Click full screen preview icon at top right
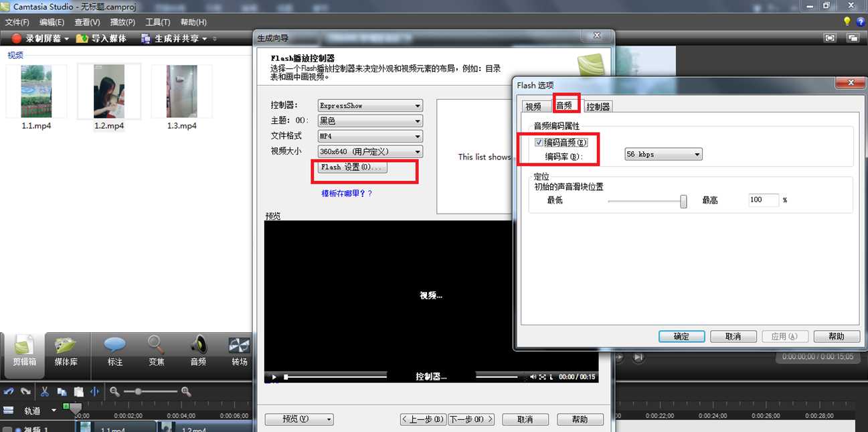Viewport: 868px width, 432px height. (x=831, y=38)
